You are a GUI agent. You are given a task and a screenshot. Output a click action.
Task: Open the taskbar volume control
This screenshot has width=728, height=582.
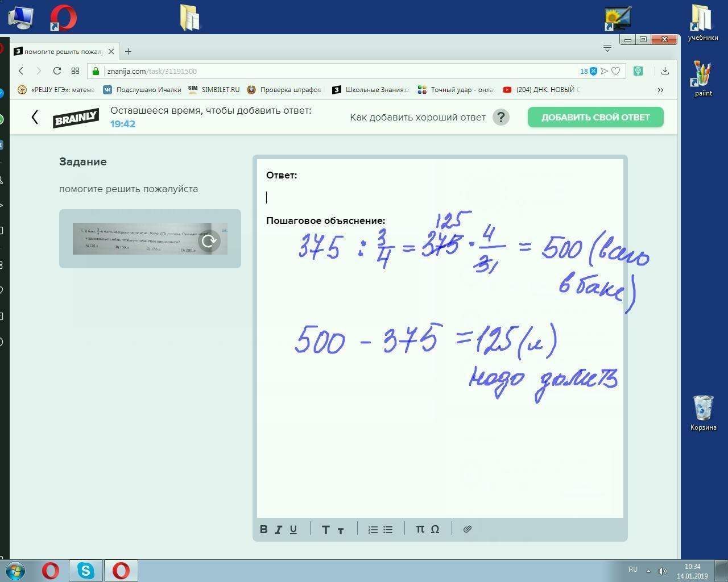(662, 571)
